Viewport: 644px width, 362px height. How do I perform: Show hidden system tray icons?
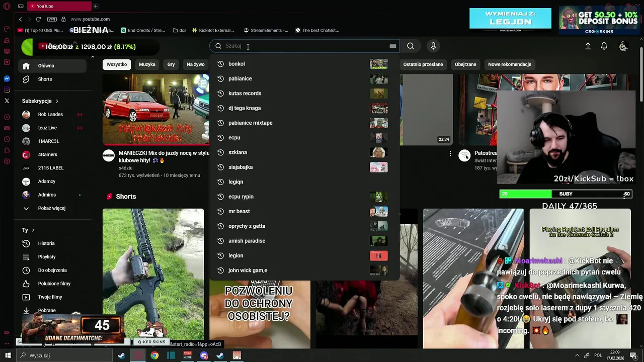[x=577, y=355]
